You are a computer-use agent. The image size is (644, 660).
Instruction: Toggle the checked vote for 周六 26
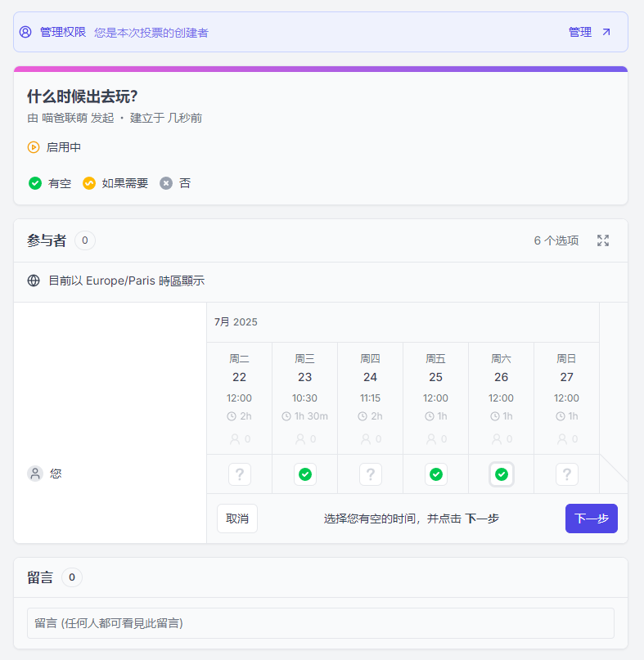pyautogui.click(x=502, y=474)
